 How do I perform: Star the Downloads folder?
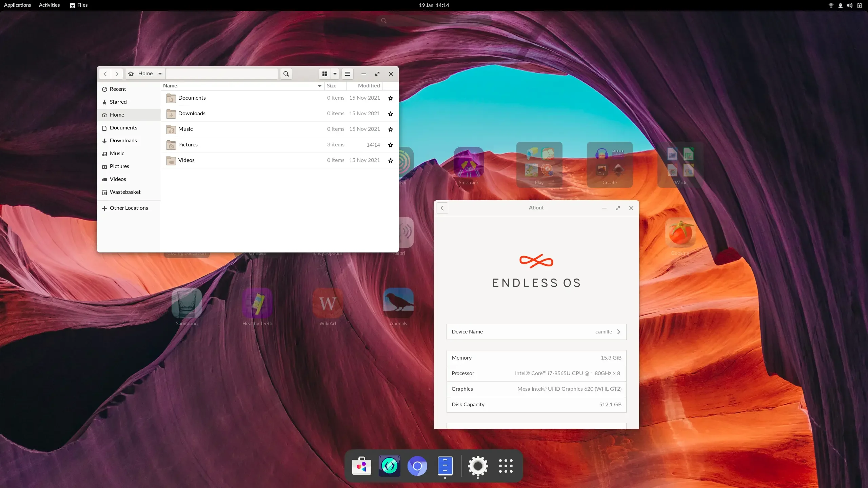click(391, 114)
